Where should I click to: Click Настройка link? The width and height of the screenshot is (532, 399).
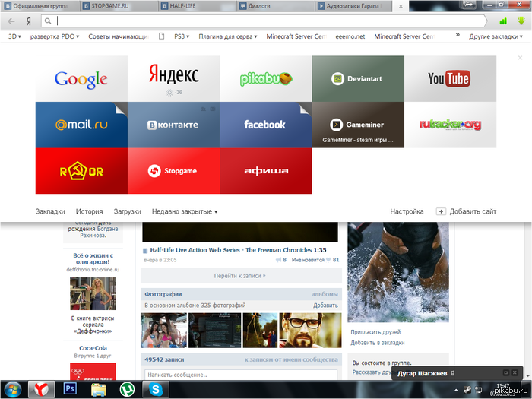(x=407, y=212)
